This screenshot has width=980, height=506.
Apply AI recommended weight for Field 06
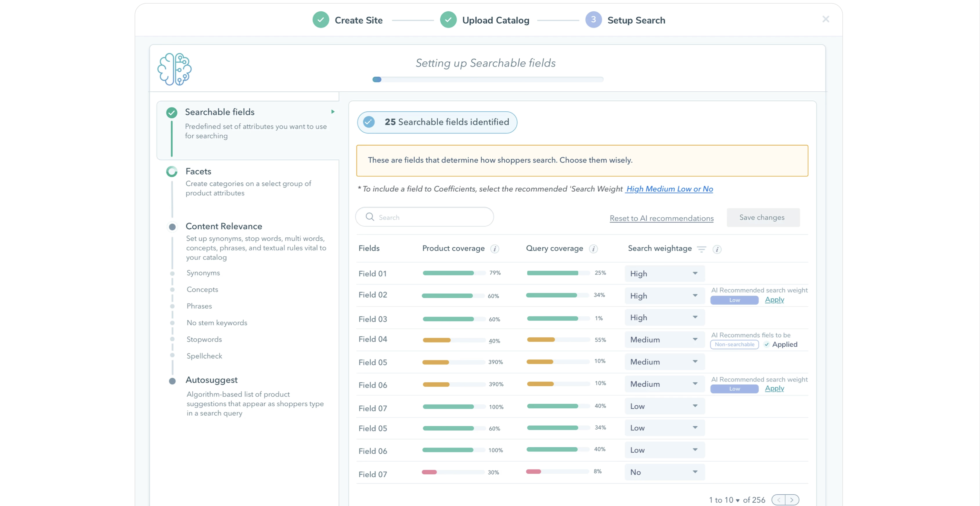pos(774,388)
